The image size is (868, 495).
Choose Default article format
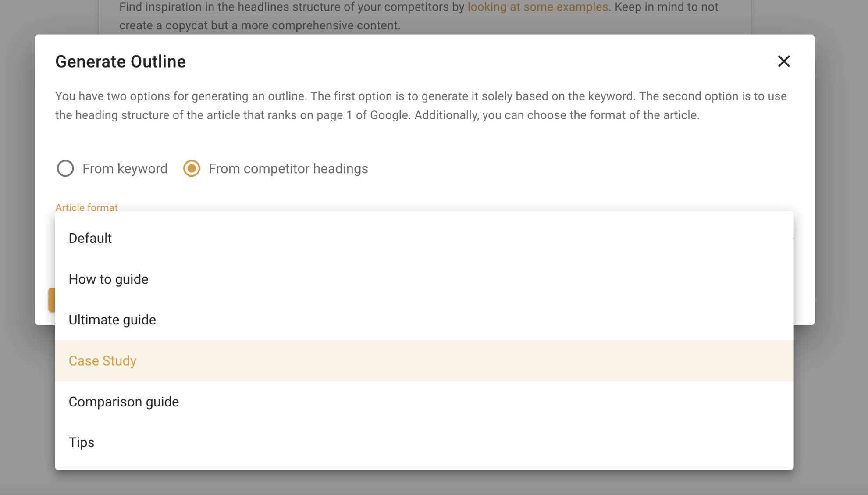pyautogui.click(x=90, y=238)
